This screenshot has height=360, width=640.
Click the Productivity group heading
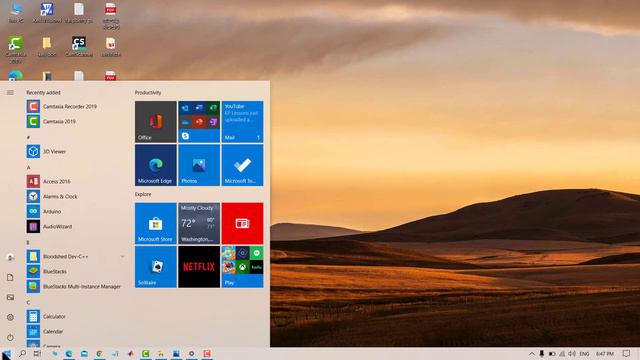pos(148,93)
